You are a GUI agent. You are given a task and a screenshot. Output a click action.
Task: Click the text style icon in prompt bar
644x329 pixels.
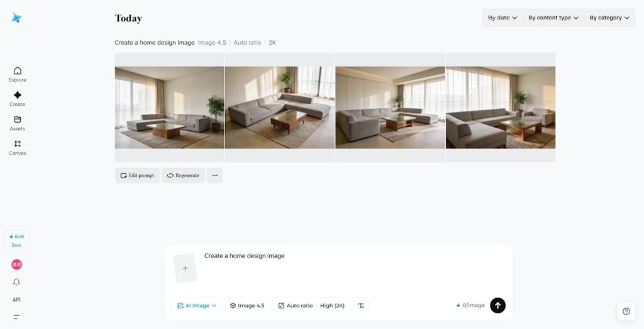pyautogui.click(x=361, y=306)
